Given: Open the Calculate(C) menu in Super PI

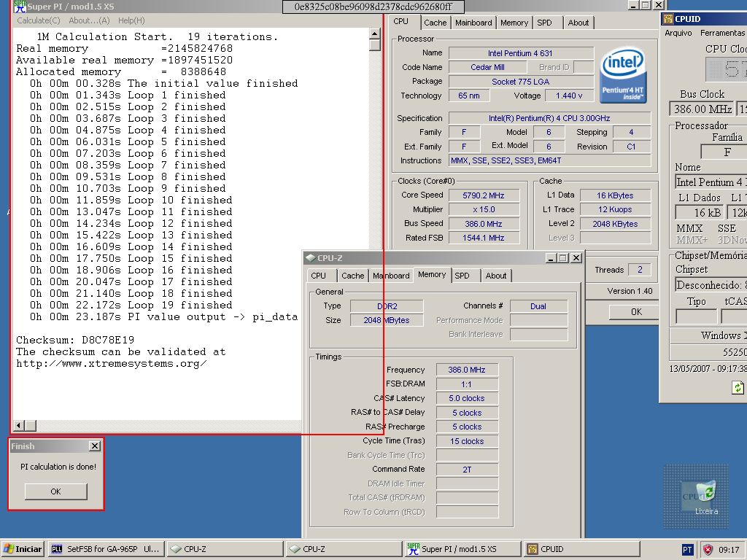Looking at the screenshot, I should tap(39, 20).
